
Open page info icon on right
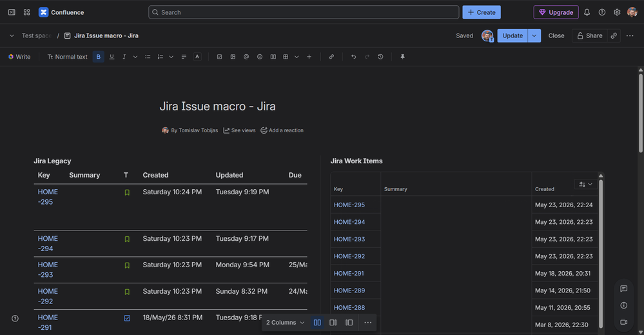(x=623, y=305)
